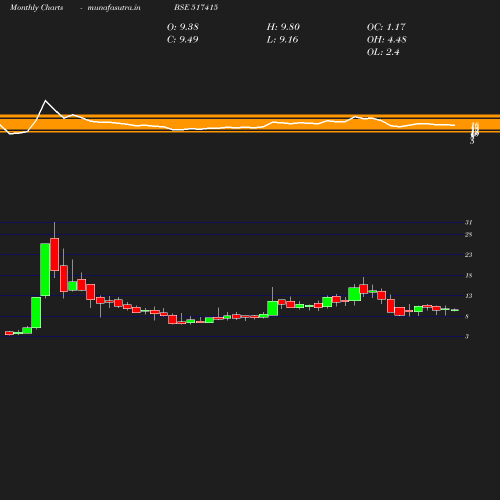The width and height of the screenshot is (500, 500).
Task: Click the price axis label '18'
Action: 469,275
